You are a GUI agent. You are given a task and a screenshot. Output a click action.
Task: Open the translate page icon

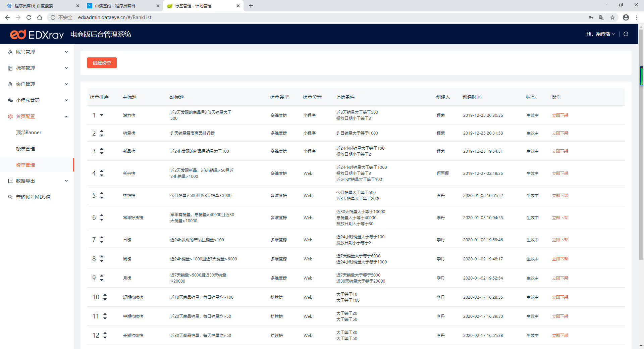click(602, 17)
